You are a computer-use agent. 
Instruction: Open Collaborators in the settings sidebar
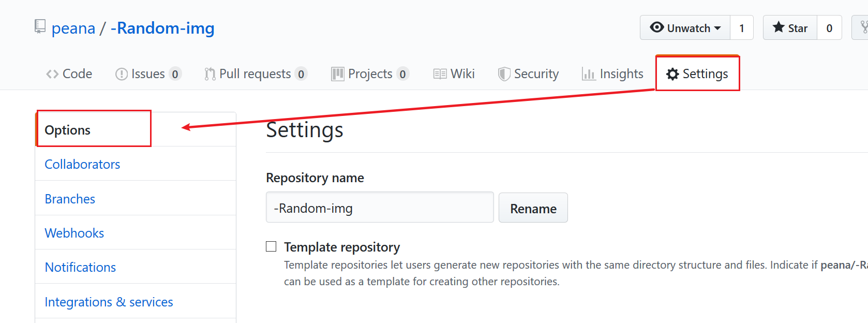click(x=136, y=164)
